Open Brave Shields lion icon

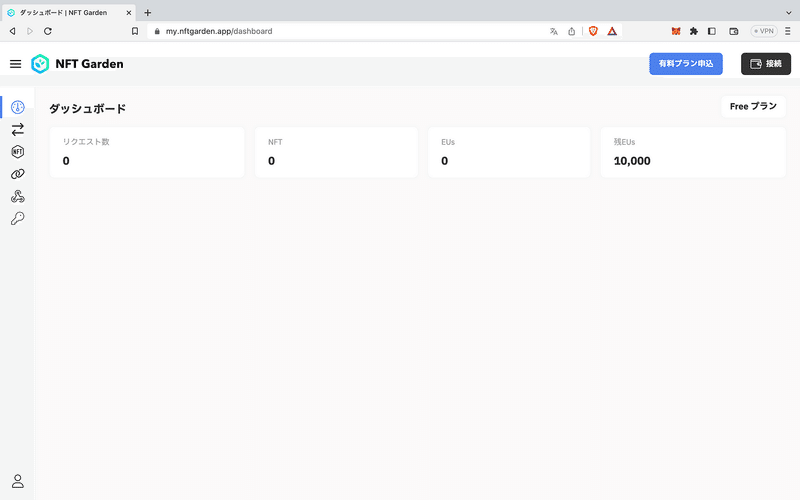[593, 31]
